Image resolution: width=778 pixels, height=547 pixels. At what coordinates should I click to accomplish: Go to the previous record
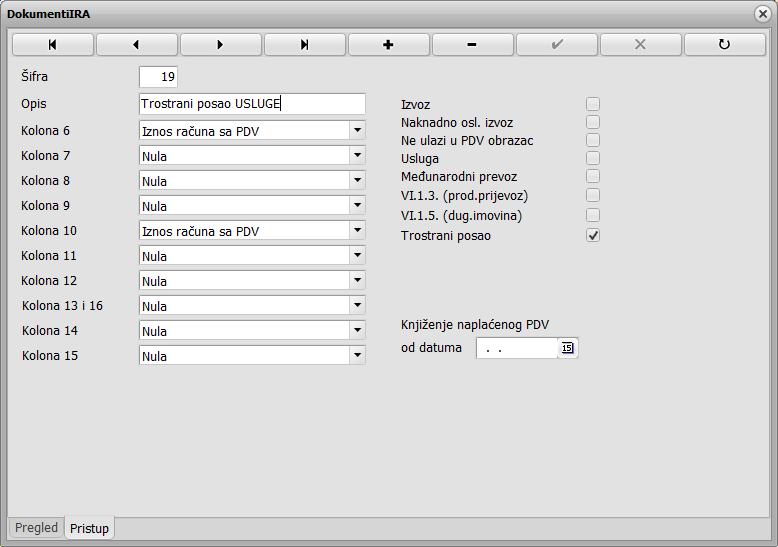point(136,45)
